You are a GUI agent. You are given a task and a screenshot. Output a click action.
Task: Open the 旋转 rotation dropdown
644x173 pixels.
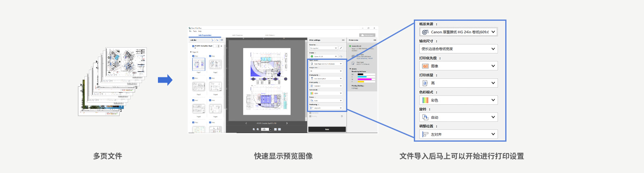[459, 117]
